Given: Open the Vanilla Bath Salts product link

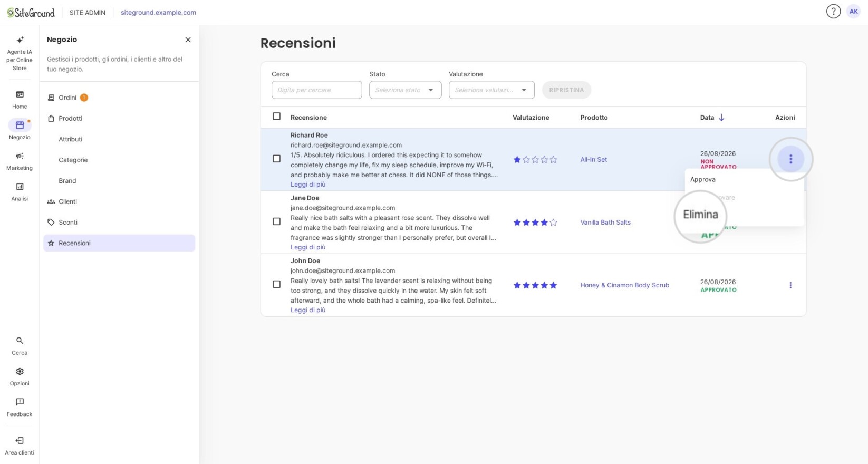Looking at the screenshot, I should pyautogui.click(x=605, y=223).
